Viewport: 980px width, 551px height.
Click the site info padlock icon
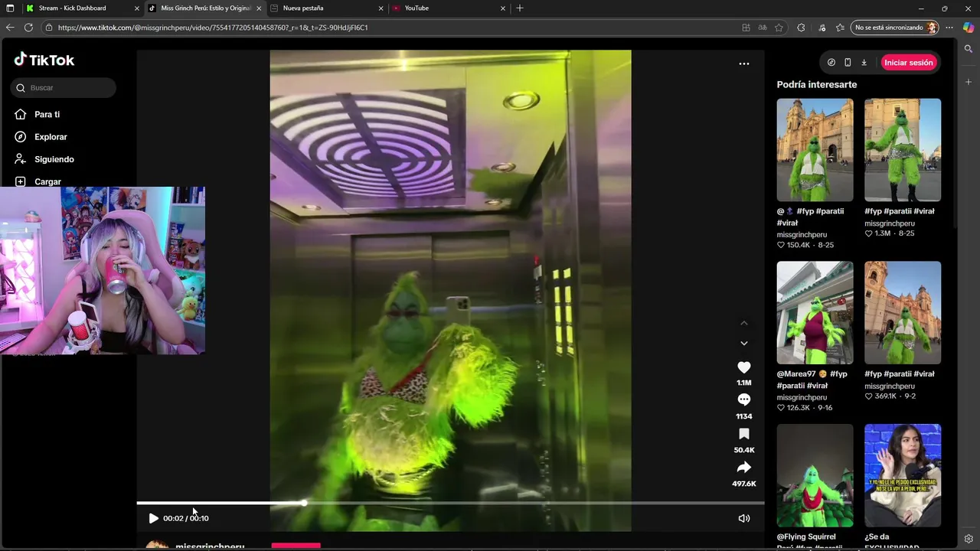[49, 28]
